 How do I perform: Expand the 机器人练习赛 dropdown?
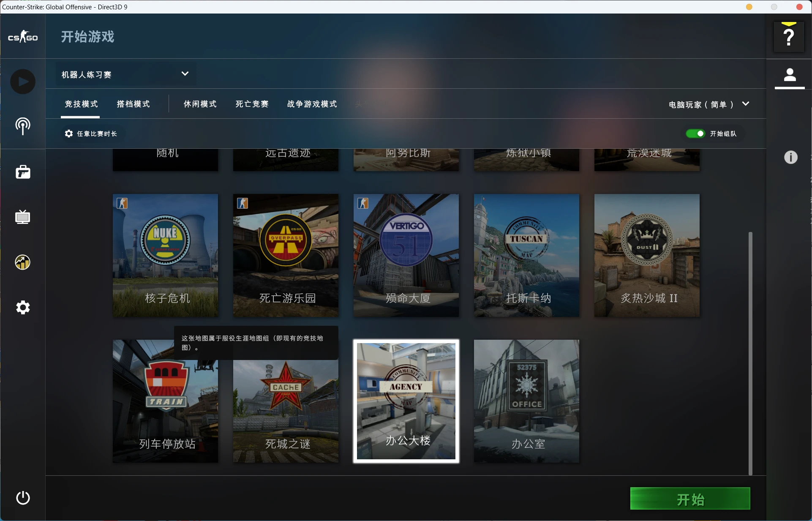click(x=126, y=74)
